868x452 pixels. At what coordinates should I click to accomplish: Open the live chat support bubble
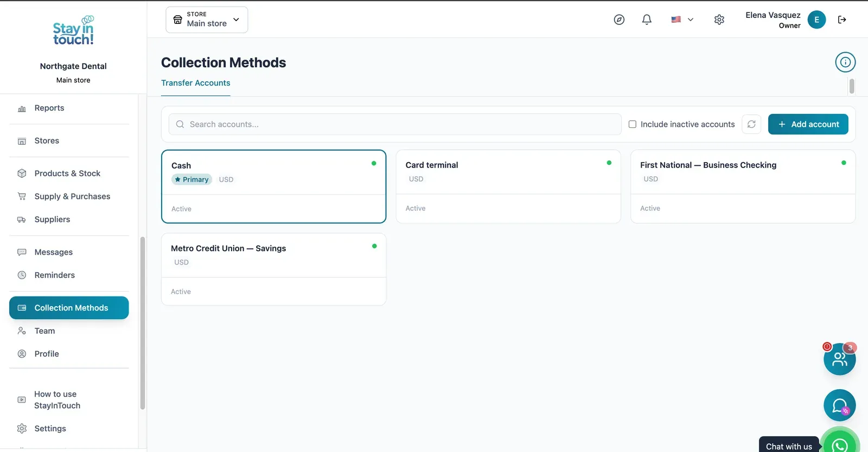tap(839, 405)
